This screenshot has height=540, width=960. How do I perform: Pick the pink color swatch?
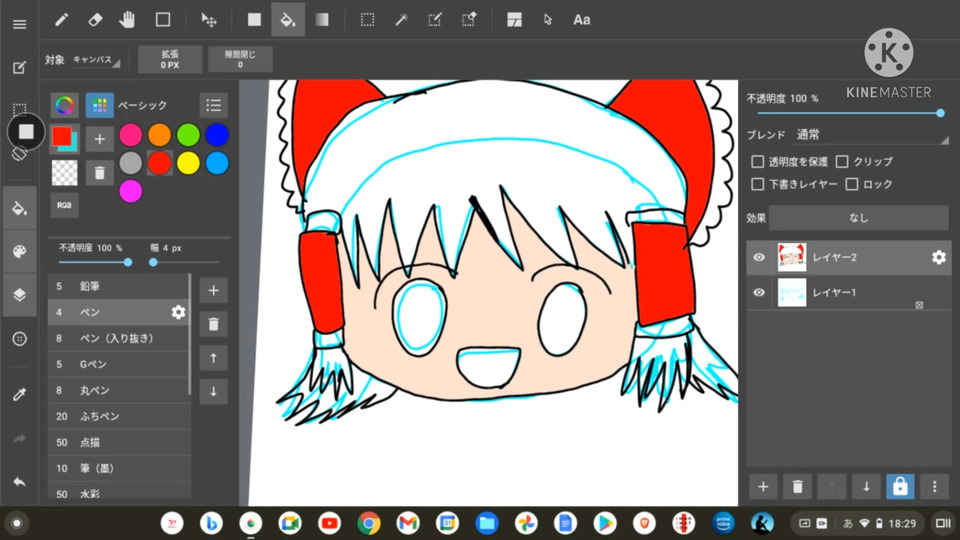(130, 135)
